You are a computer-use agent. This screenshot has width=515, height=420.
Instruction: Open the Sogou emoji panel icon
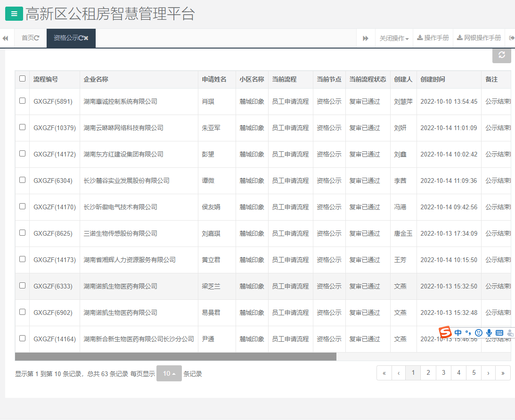pyautogui.click(x=479, y=332)
